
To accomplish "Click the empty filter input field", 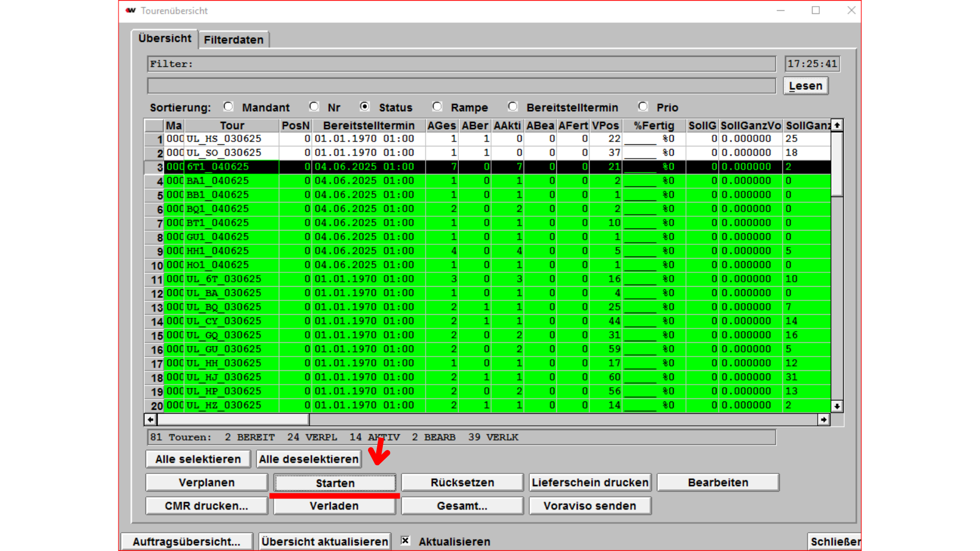I will point(461,86).
